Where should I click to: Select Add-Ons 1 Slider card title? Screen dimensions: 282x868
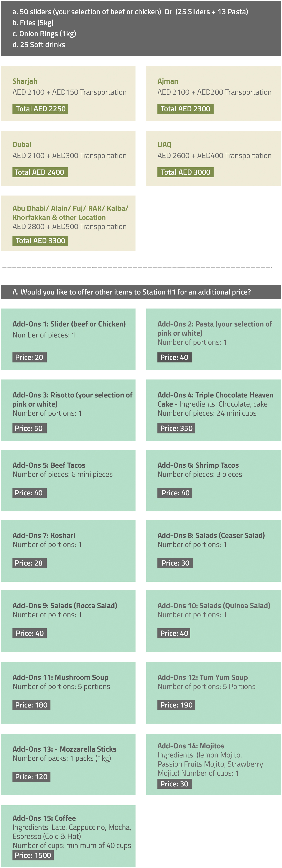point(69,324)
